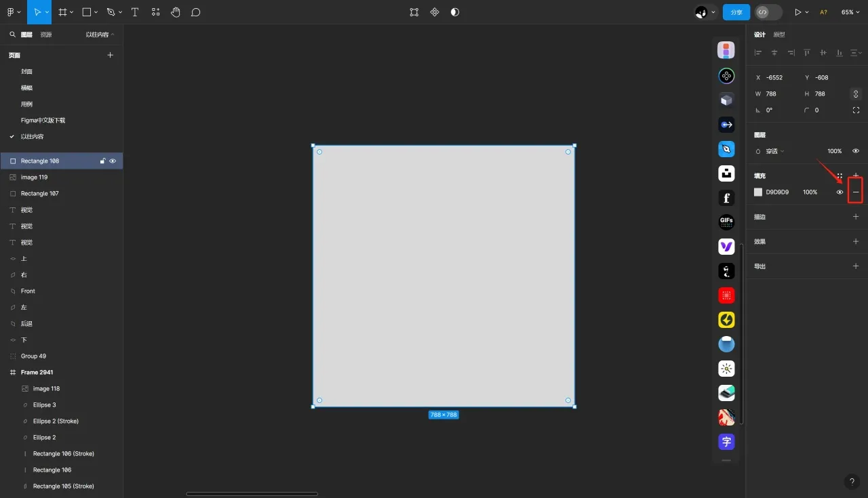Select the Pen tool
The image size is (868, 498).
[111, 12]
